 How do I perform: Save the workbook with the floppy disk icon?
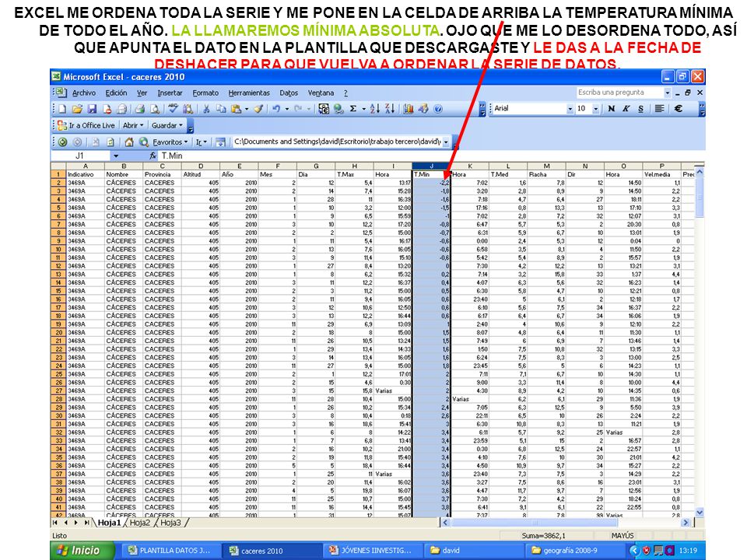92,109
